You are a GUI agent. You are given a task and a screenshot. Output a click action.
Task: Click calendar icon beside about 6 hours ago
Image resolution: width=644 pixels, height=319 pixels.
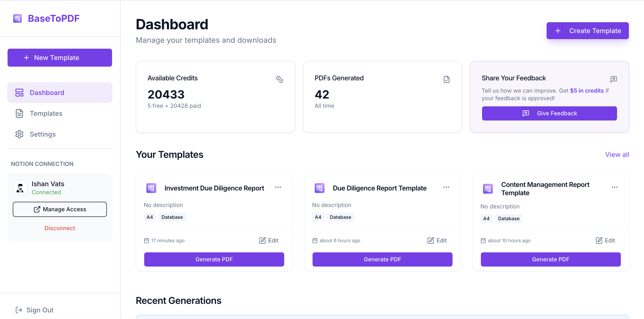[315, 241]
